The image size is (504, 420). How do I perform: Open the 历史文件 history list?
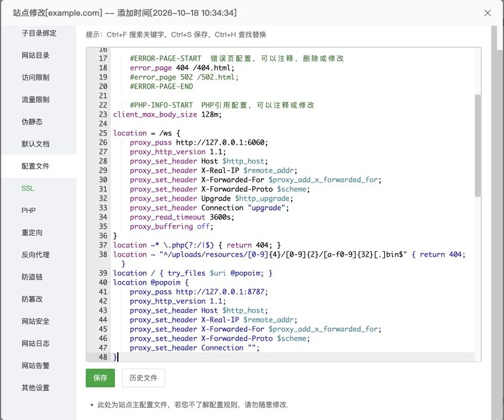click(x=143, y=378)
